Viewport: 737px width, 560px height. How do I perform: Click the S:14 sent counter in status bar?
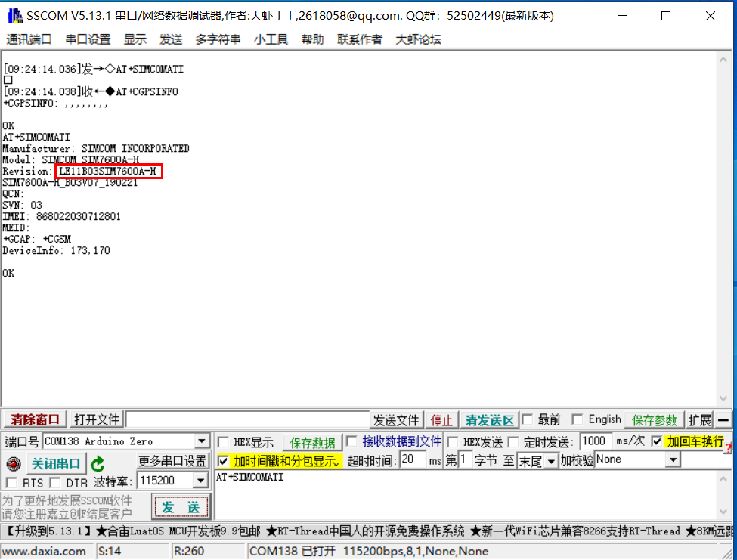[110, 551]
